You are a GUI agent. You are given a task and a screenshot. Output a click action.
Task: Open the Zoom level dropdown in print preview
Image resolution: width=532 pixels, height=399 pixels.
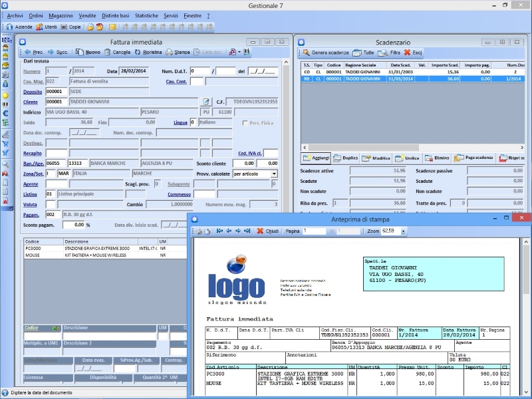(403, 231)
